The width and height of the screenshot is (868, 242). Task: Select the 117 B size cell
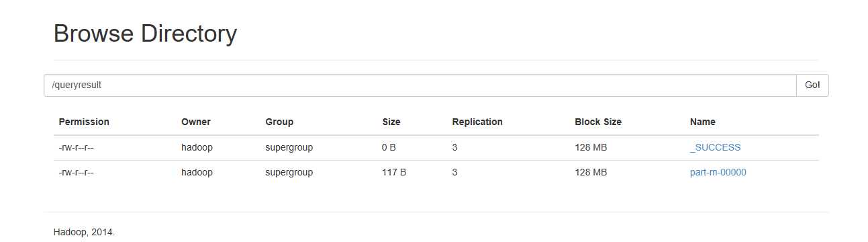pos(394,172)
